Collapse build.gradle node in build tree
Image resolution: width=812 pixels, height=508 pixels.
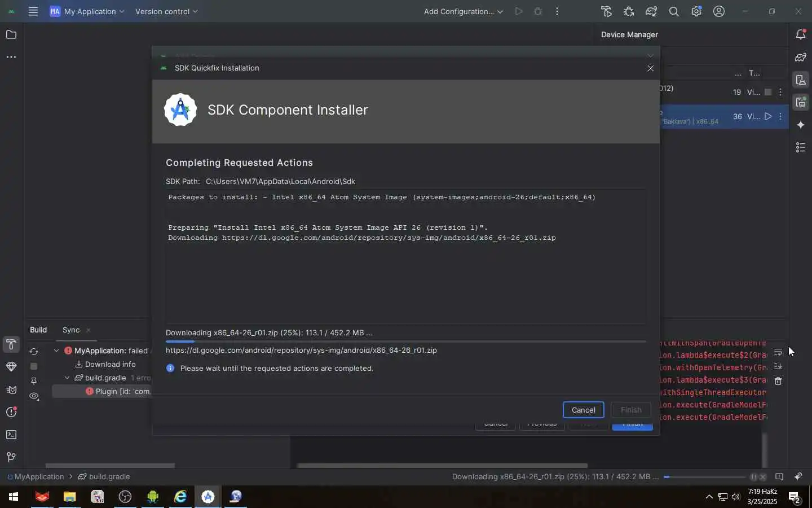[x=68, y=378]
